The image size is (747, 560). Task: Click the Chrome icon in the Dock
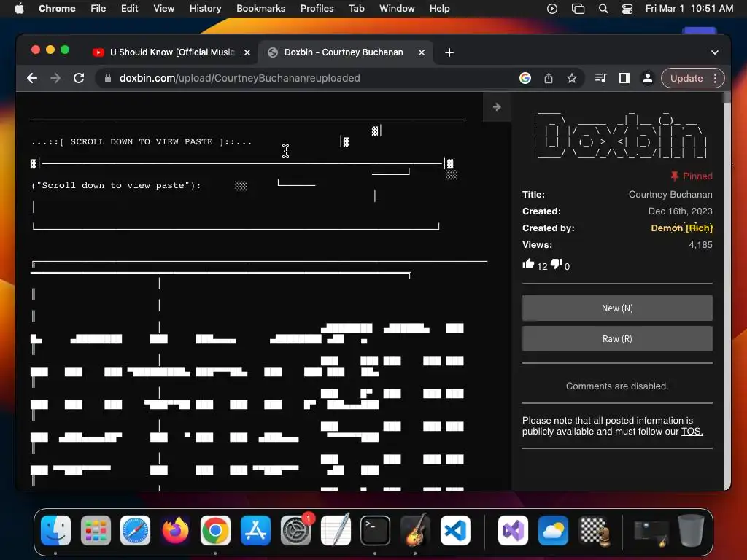(215, 530)
